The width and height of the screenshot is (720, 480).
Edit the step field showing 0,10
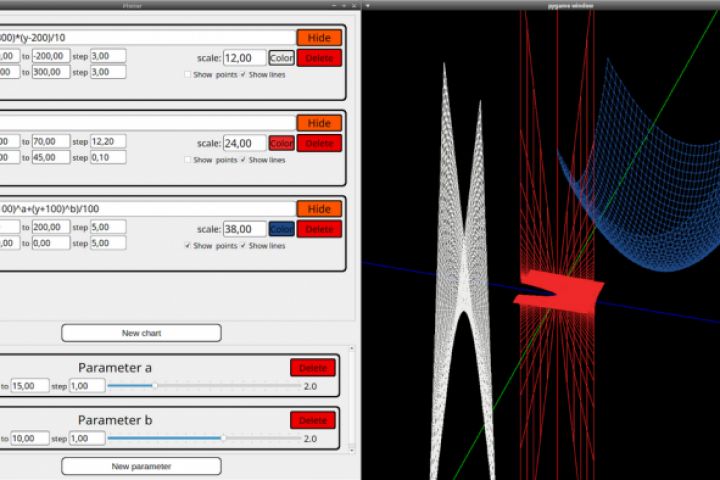pos(108,158)
